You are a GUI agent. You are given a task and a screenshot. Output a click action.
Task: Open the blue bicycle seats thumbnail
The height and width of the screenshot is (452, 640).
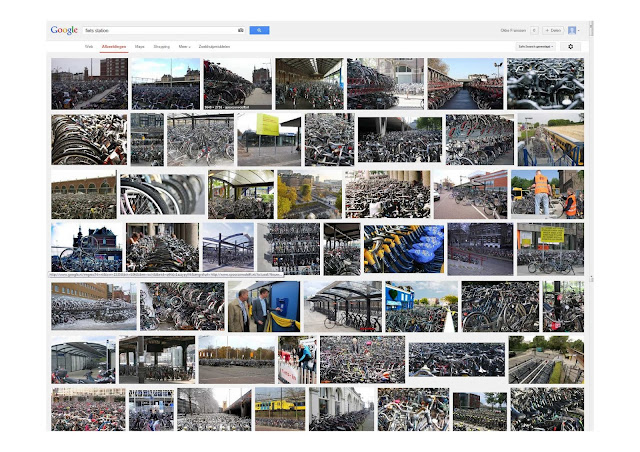404,249
